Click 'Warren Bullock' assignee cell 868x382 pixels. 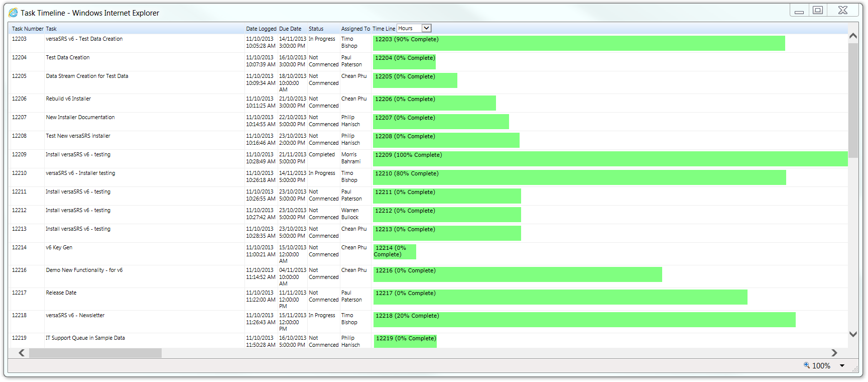tap(350, 214)
